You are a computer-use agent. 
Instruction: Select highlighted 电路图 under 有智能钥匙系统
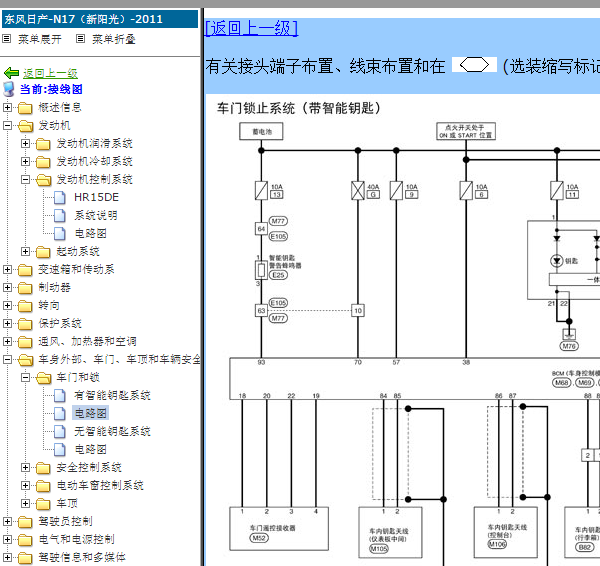coord(90,413)
